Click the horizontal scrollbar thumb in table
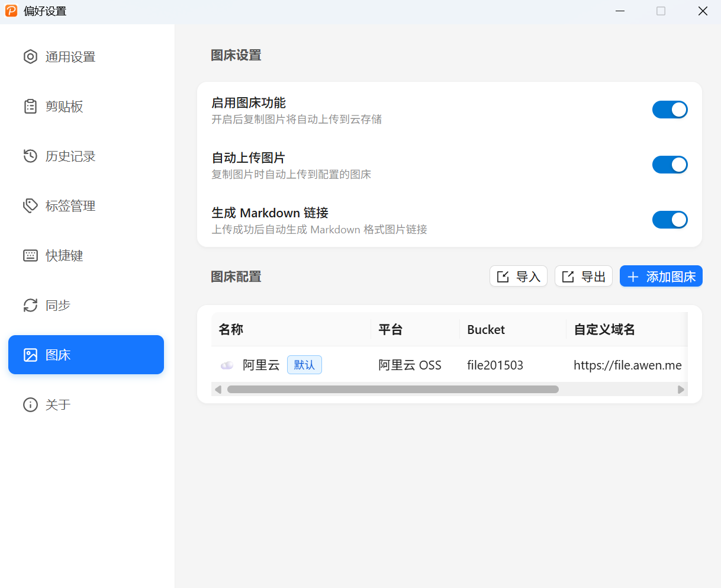This screenshot has width=721, height=588. (x=392, y=390)
